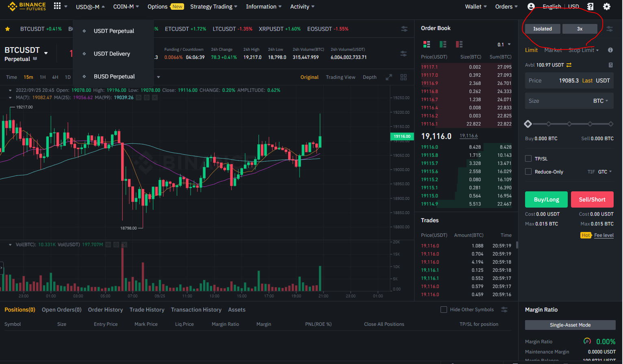Open the settings gear icon

coord(607,6)
